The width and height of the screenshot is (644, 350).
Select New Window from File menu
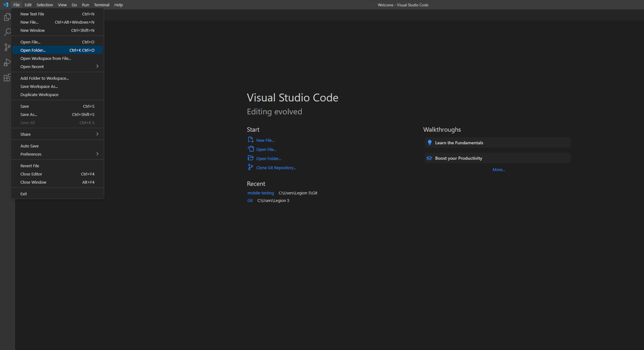[32, 30]
